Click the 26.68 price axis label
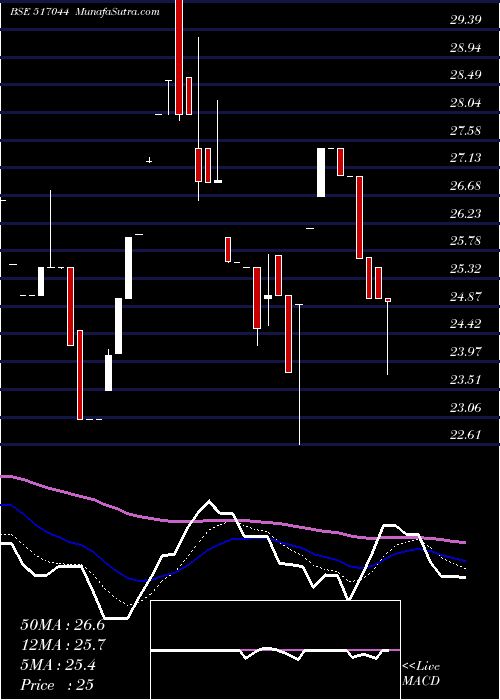The height and width of the screenshot is (700, 500). click(x=465, y=186)
